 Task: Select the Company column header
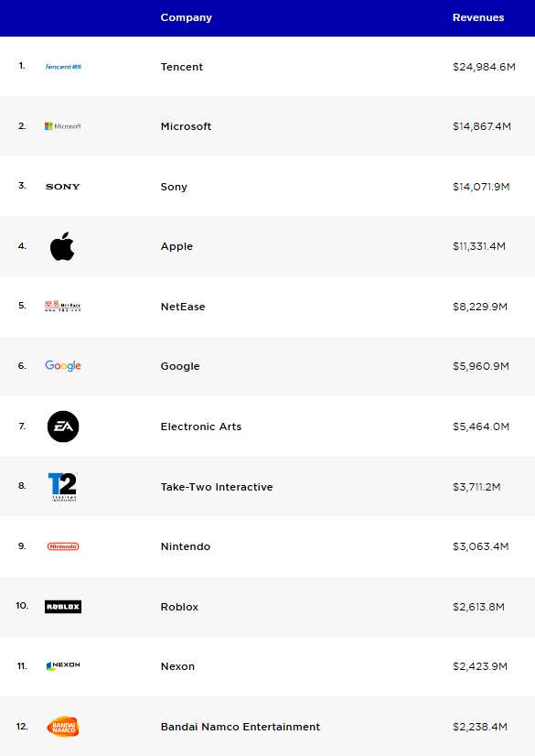point(187,17)
